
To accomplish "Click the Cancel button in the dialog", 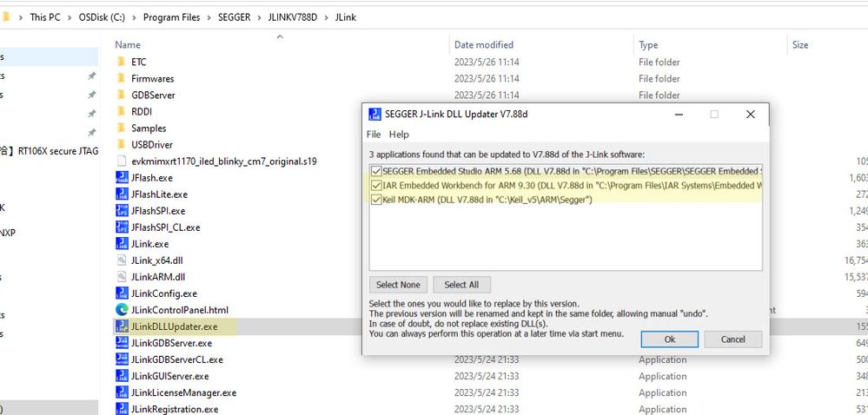I will coord(733,339).
